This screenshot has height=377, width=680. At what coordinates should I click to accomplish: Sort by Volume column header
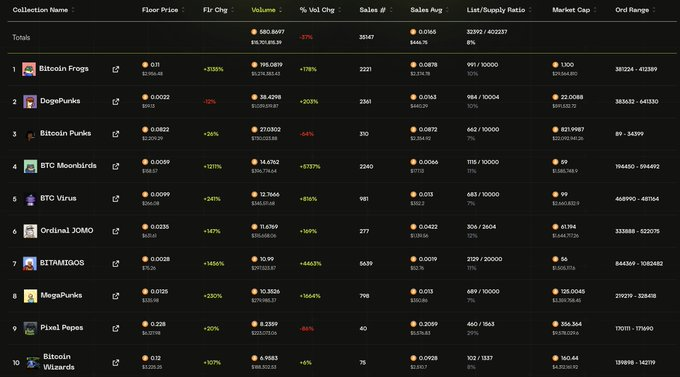(x=263, y=10)
